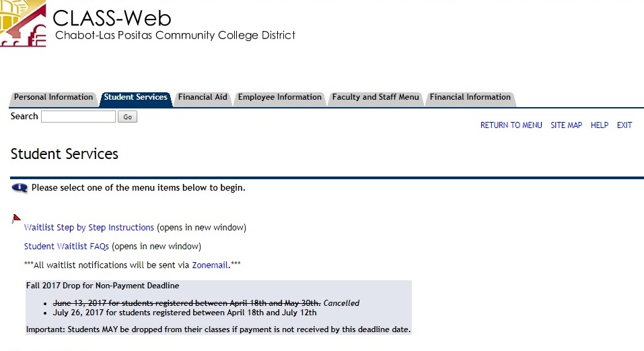Screen dimensions: 644x351
Task: Focus the Search text field
Action: click(x=79, y=117)
